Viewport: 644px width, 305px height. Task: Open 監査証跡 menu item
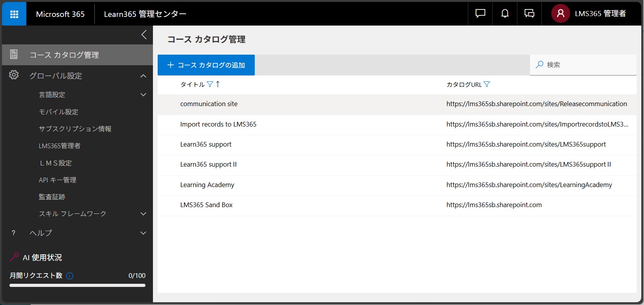coord(52,197)
